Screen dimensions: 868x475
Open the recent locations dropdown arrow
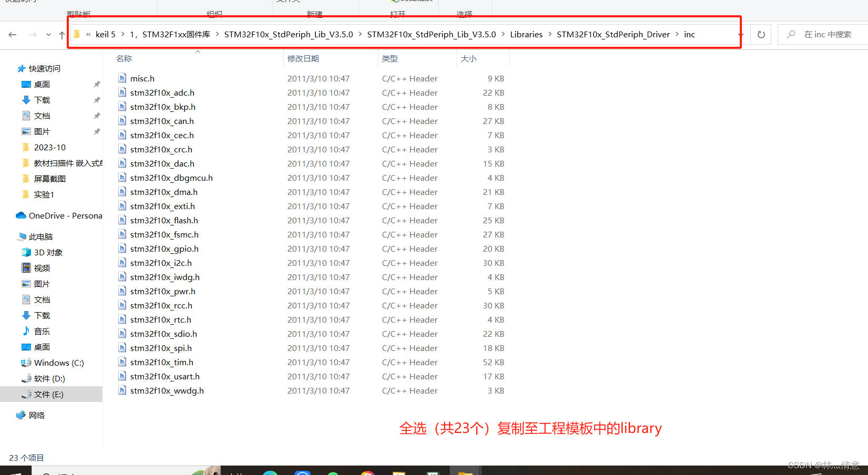pyautogui.click(x=48, y=35)
